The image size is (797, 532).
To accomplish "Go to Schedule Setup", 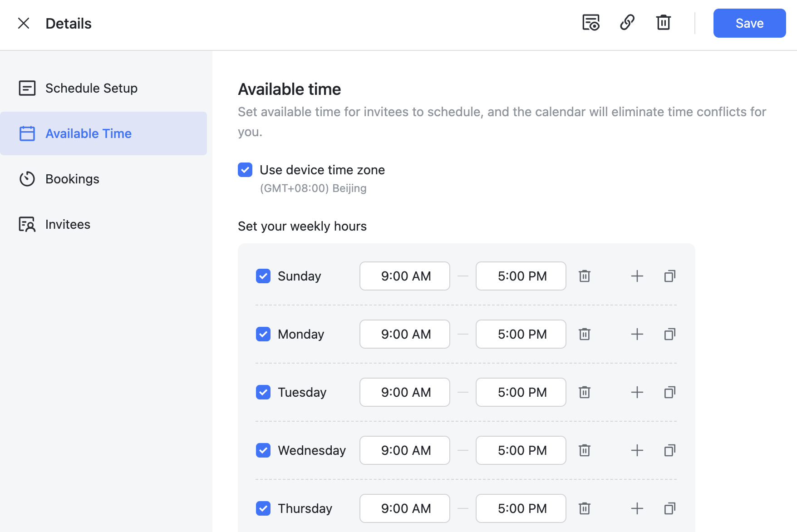I will click(x=91, y=88).
